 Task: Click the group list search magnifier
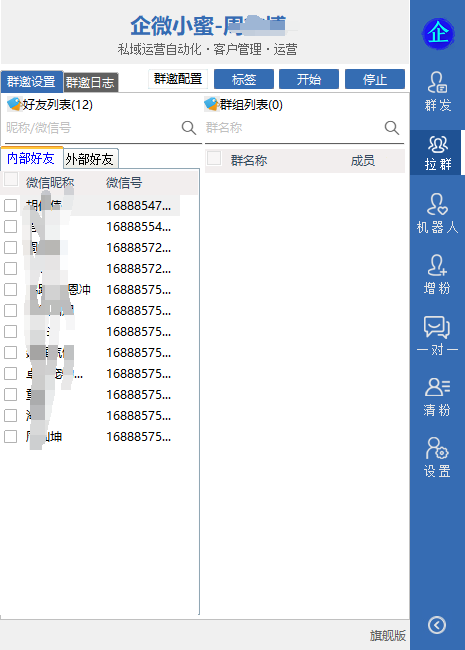point(392,128)
